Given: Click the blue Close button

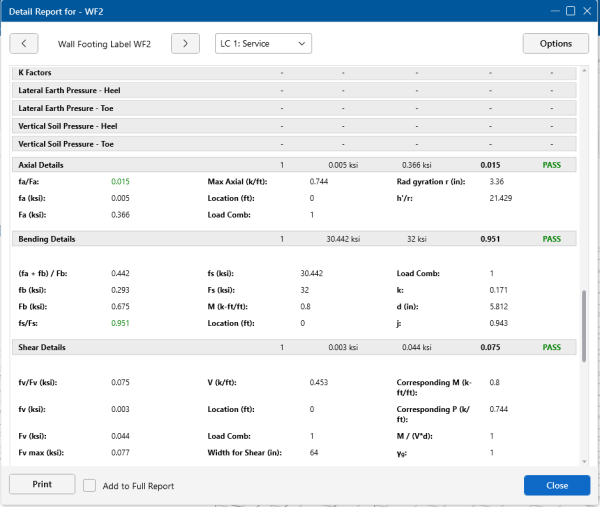Looking at the screenshot, I should point(556,485).
